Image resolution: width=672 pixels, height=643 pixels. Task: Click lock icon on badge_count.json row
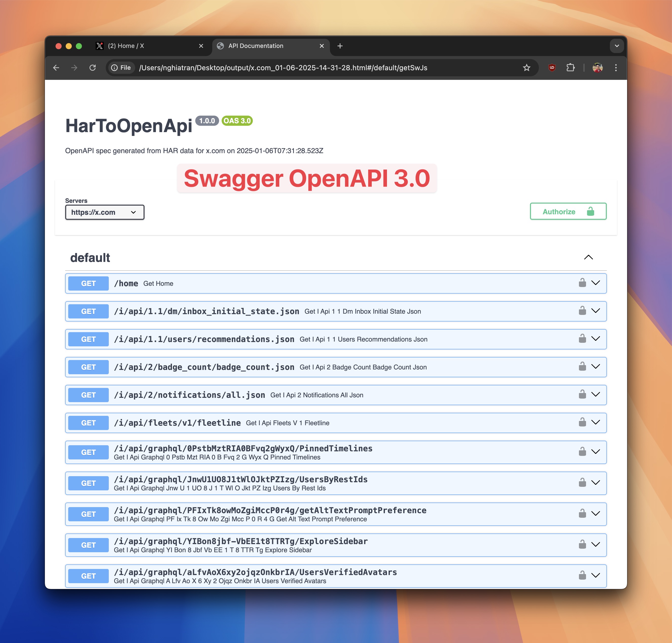click(582, 366)
